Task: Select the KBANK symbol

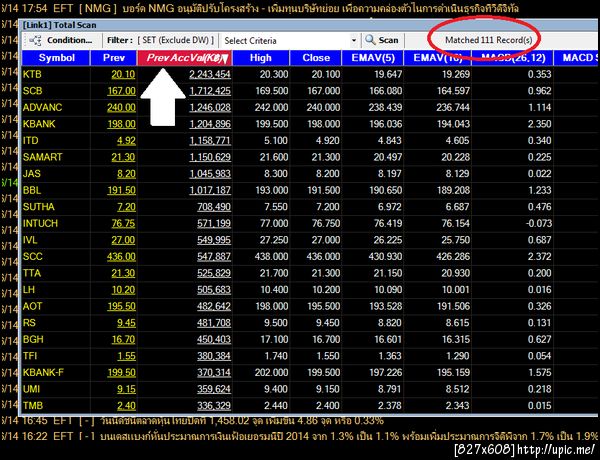Action: click(39, 124)
